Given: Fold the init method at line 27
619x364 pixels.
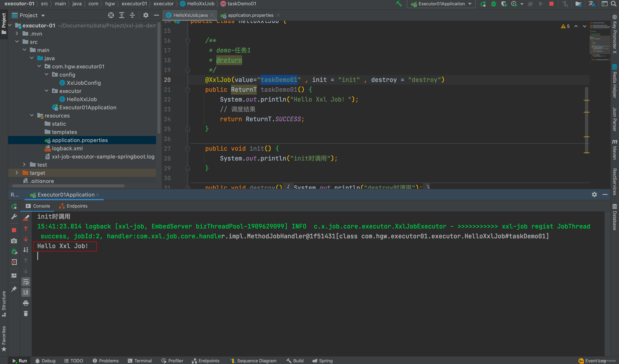Looking at the screenshot, I should pos(188,149).
